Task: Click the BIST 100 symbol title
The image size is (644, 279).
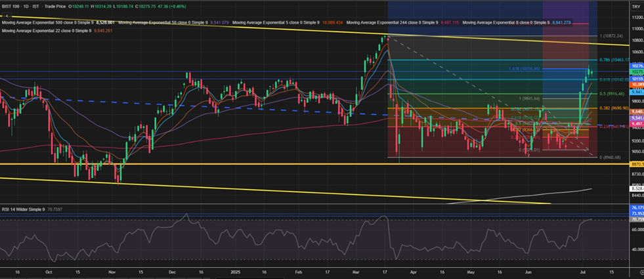Action: (x=14, y=6)
